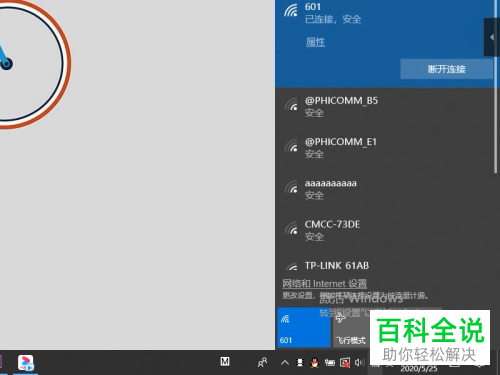The width and height of the screenshot is (500, 375).
Task: Open the QQ penguin tray icon
Action: point(314,362)
